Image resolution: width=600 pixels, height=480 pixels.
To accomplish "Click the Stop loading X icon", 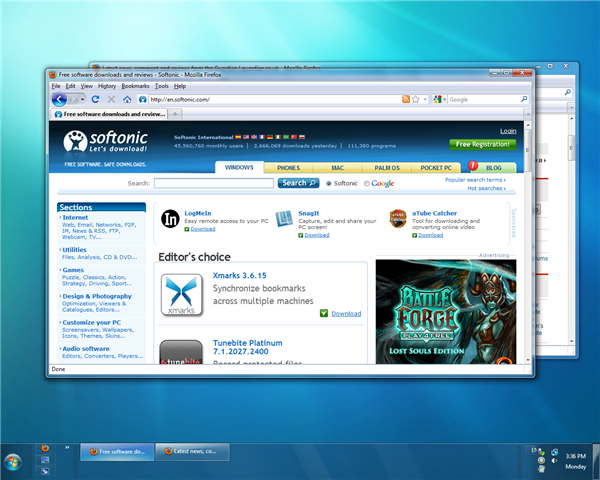I will (111, 100).
